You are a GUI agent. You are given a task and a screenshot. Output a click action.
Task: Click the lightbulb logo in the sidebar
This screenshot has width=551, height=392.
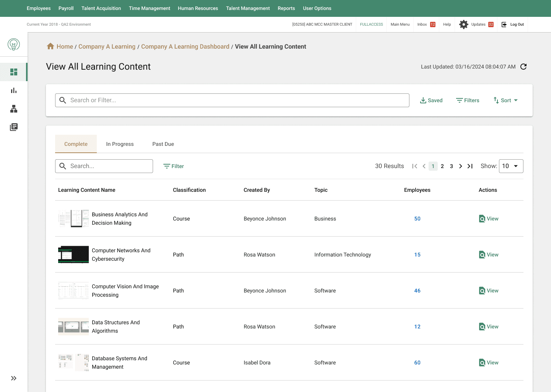point(14,44)
